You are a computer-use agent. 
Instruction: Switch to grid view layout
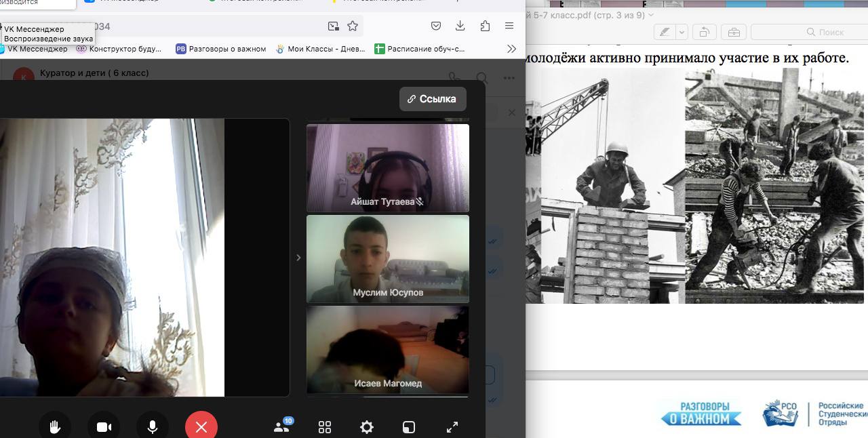325,426
